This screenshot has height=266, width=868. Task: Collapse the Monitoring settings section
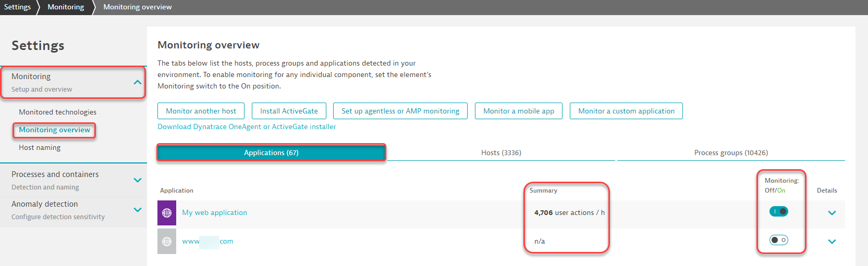(137, 82)
